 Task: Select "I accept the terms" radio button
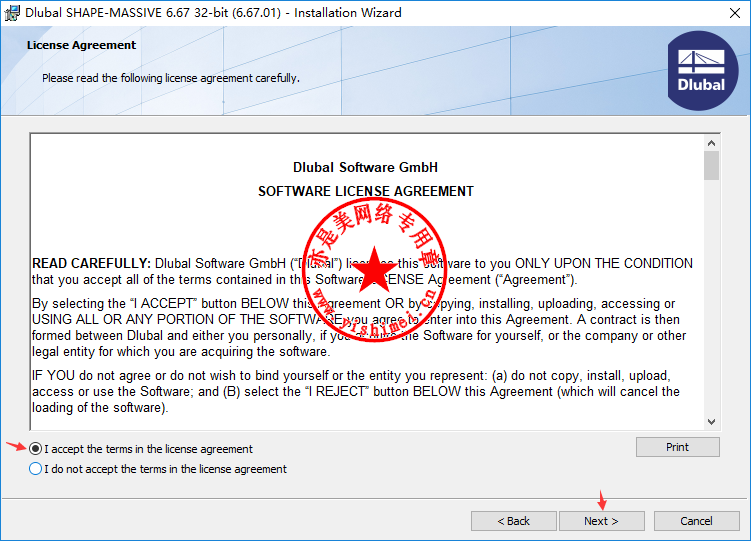(x=35, y=449)
